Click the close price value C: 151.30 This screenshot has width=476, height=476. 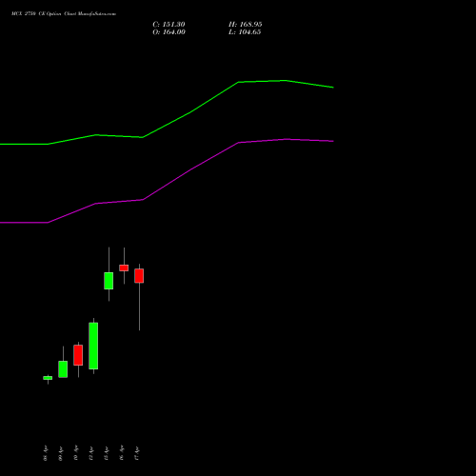(169, 25)
